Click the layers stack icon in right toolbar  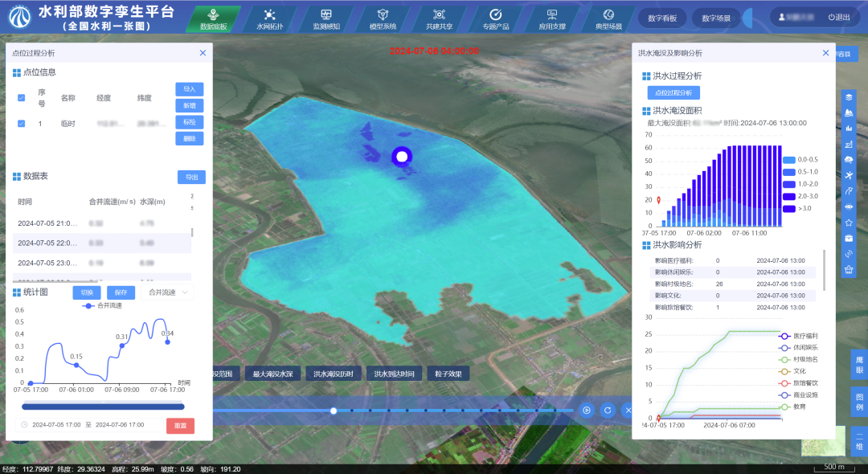pos(849,97)
